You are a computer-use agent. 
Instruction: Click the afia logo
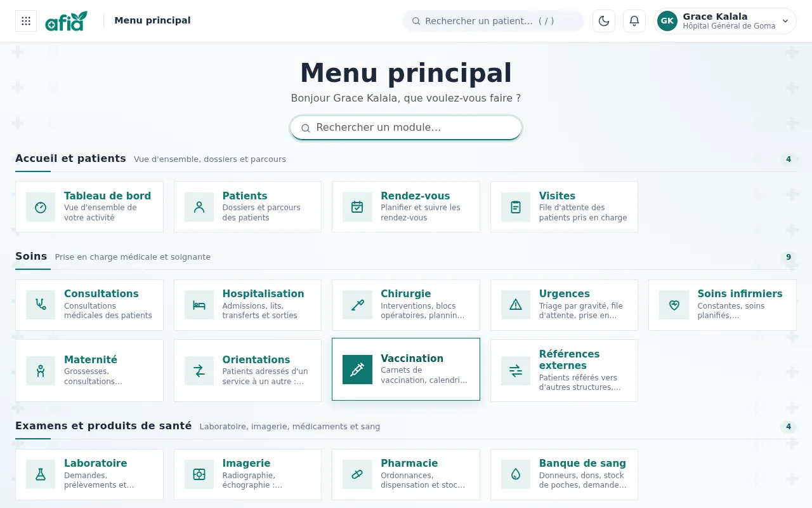[66, 21]
